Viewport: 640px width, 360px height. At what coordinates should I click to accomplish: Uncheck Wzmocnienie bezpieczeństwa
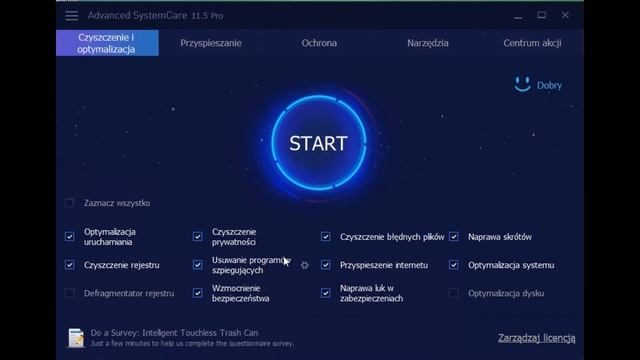point(198,293)
